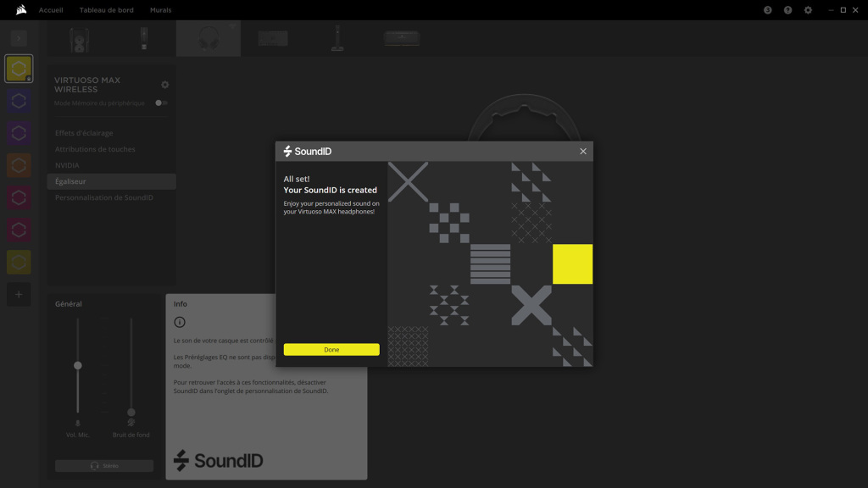The width and height of the screenshot is (868, 488).
Task: Click the 'All set!' text
Action: (297, 179)
